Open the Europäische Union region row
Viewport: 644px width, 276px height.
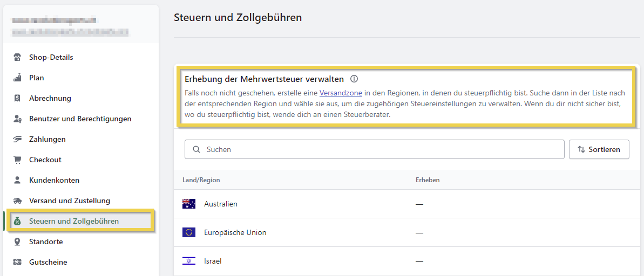coord(235,232)
